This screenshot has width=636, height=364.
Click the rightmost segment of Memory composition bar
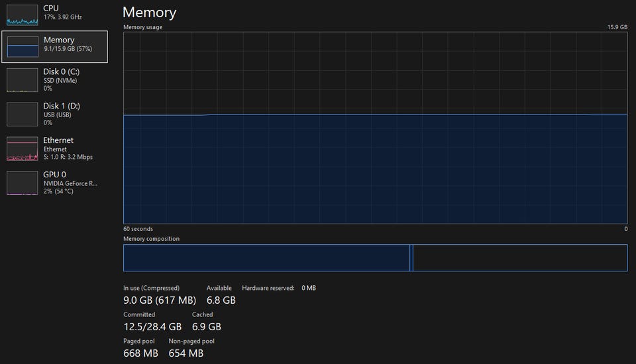tap(519, 258)
